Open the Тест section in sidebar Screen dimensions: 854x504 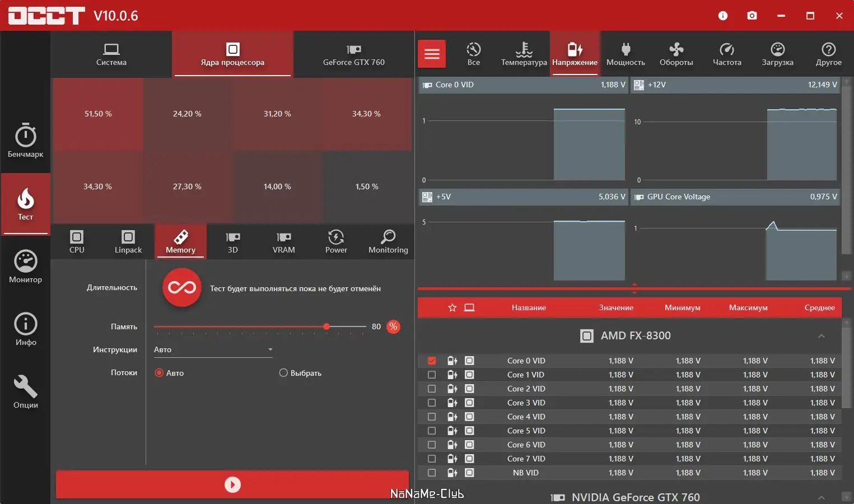pos(26,204)
